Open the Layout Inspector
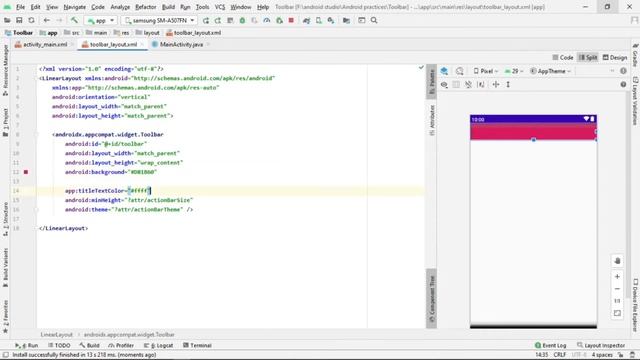640x360 pixels. click(601, 345)
